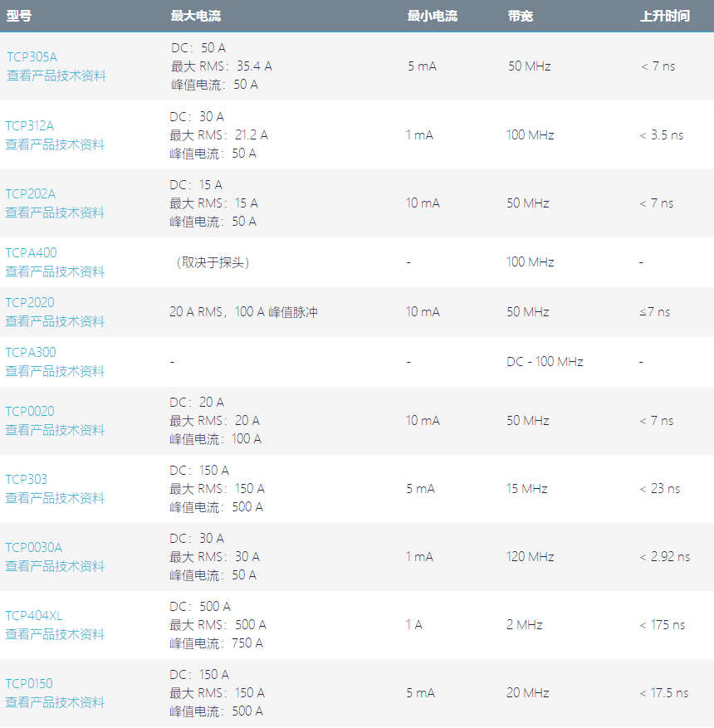The width and height of the screenshot is (714, 728).
Task: Open the TCP202A model link
Action: click(30, 194)
